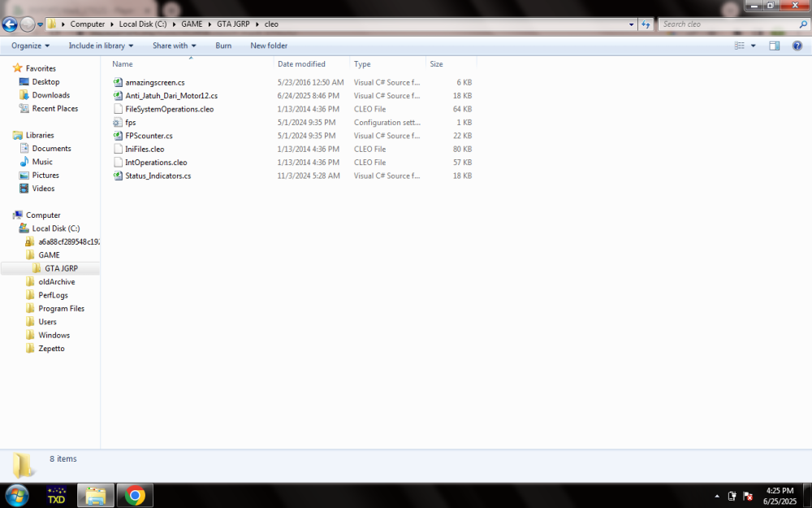
Task: Open oldArchive folder in tree
Action: click(x=57, y=282)
